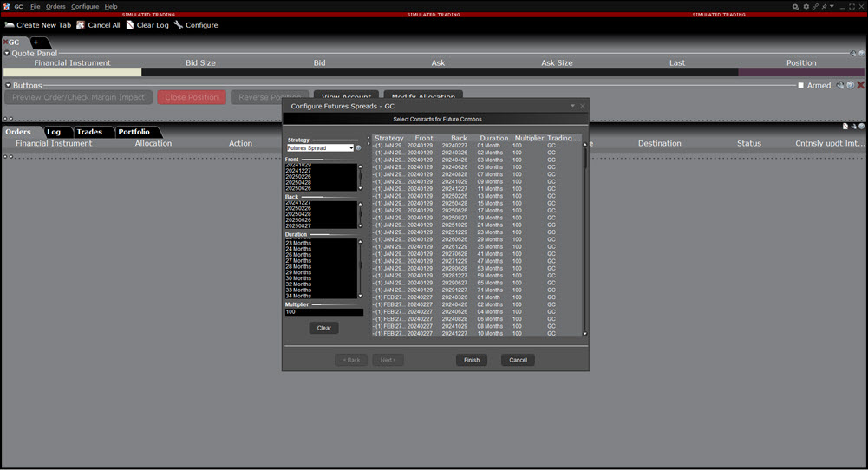Image resolution: width=868 pixels, height=470 pixels.
Task: Click Clear Log in the toolbar
Action: pos(147,25)
